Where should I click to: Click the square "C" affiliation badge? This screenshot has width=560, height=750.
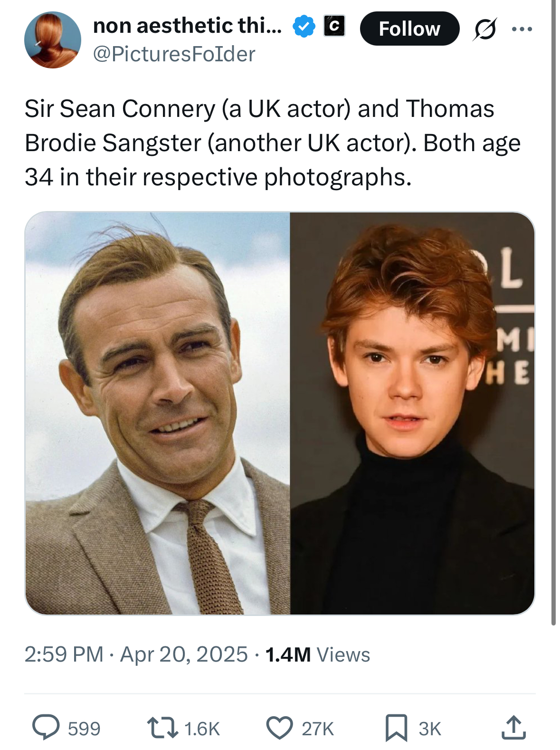point(334,26)
